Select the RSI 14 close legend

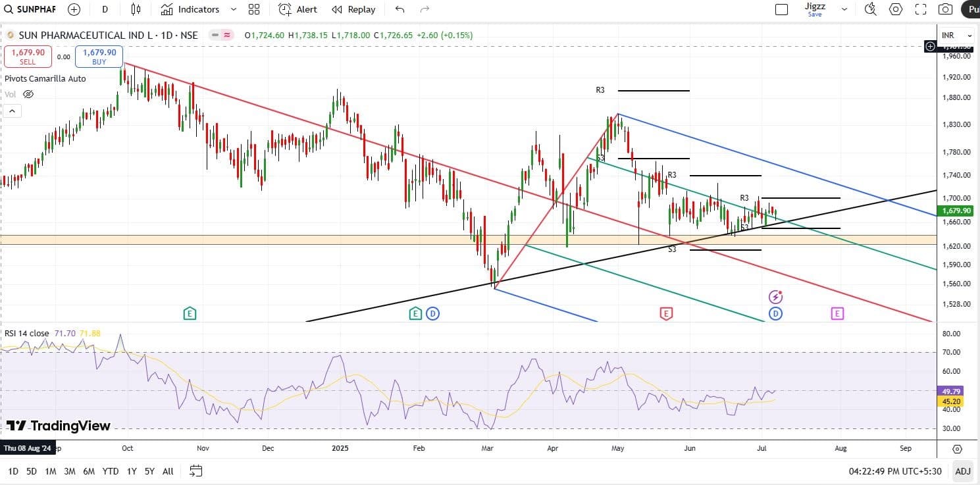point(26,334)
